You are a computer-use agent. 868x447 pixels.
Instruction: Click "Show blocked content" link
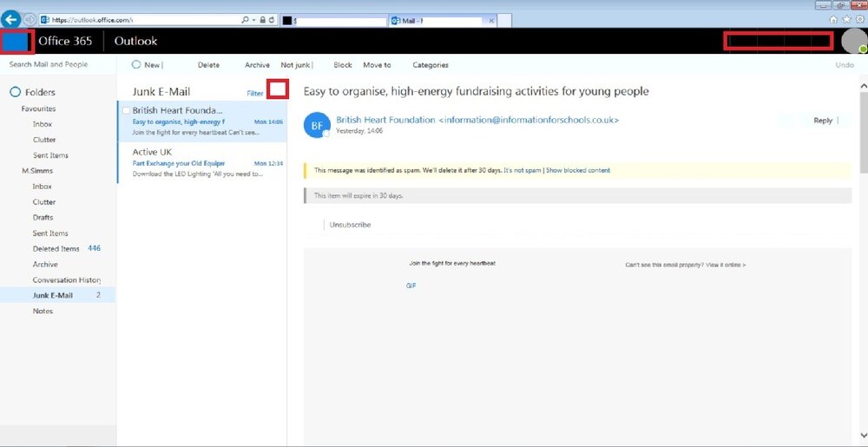(x=578, y=170)
